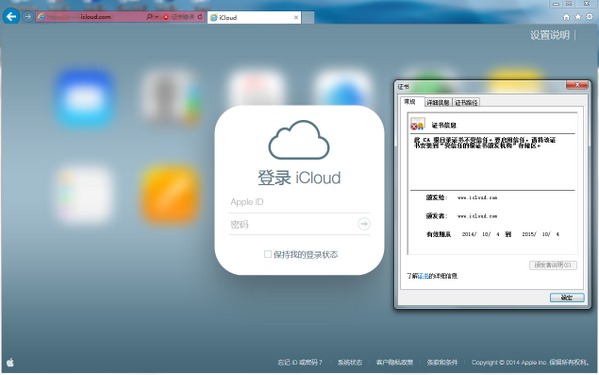Expand the address bar search dropdown arrow

157,17
